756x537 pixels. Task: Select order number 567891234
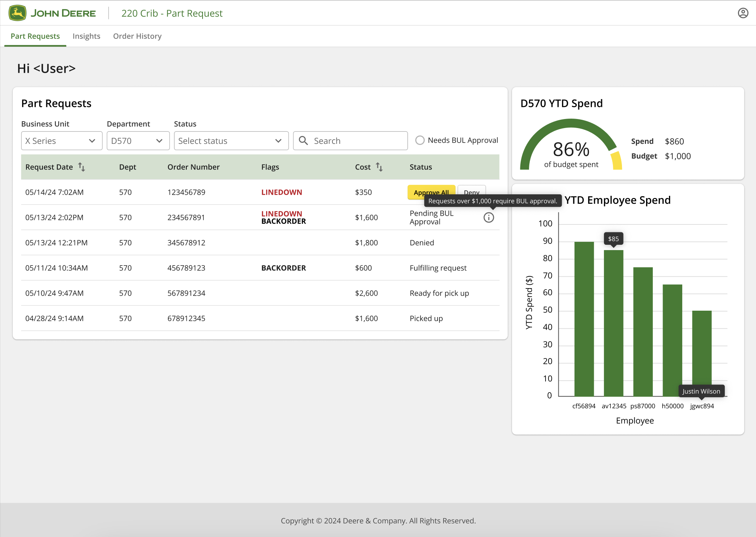click(x=186, y=293)
